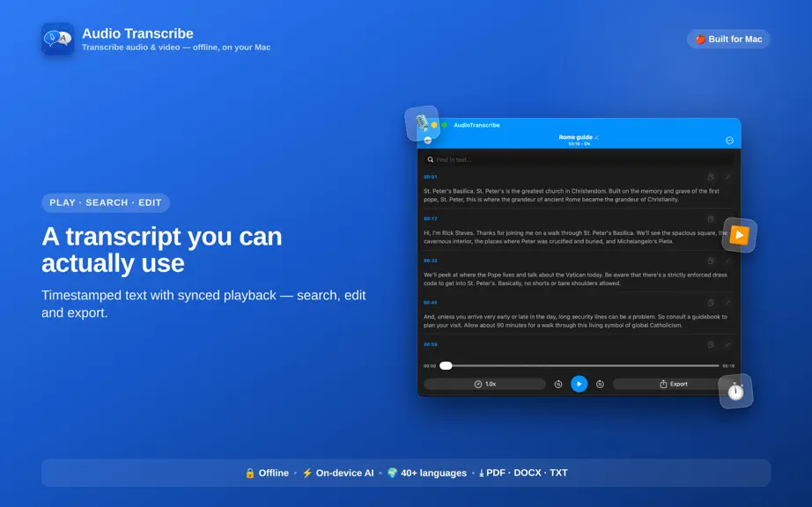Screen dimensions: 812x507
Task: Open the more options ellipsis menu
Action: click(729, 140)
